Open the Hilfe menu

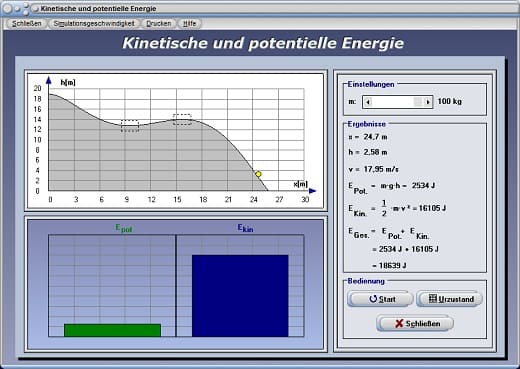pos(189,23)
